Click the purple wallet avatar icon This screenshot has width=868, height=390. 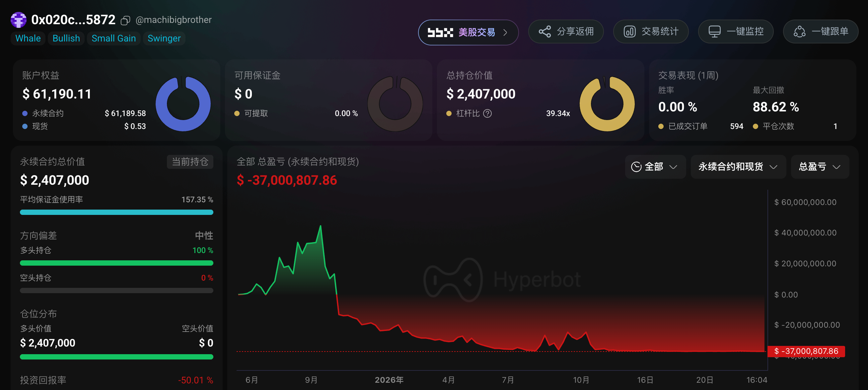[x=19, y=20]
